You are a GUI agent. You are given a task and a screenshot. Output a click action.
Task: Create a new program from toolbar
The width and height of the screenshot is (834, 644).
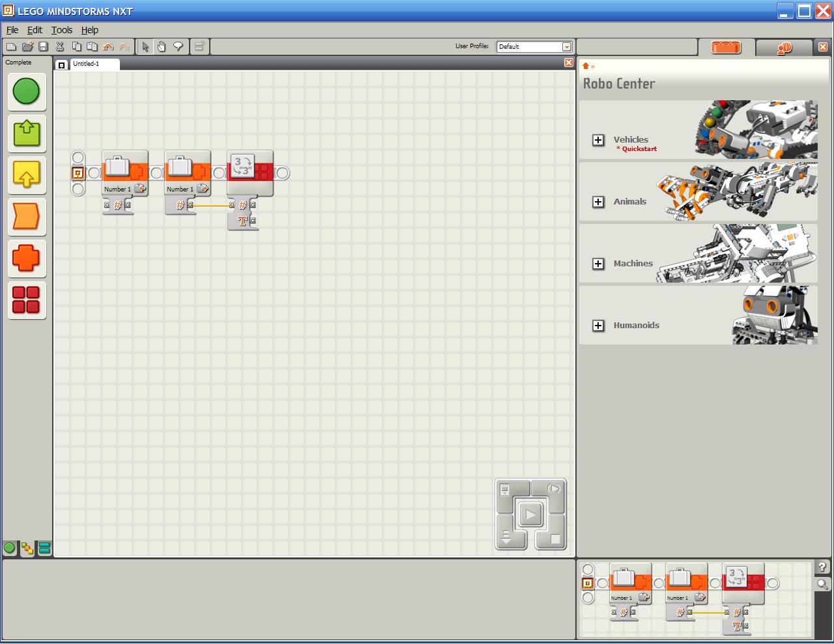[11, 46]
